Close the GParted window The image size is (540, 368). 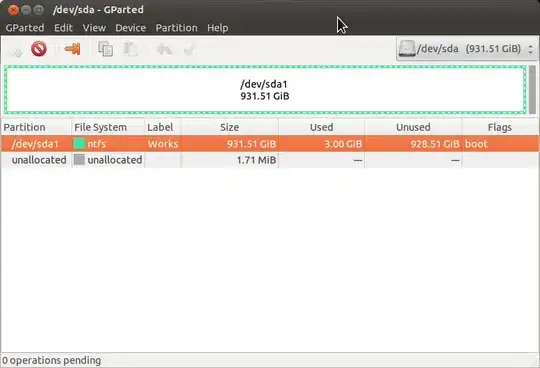coord(13,10)
